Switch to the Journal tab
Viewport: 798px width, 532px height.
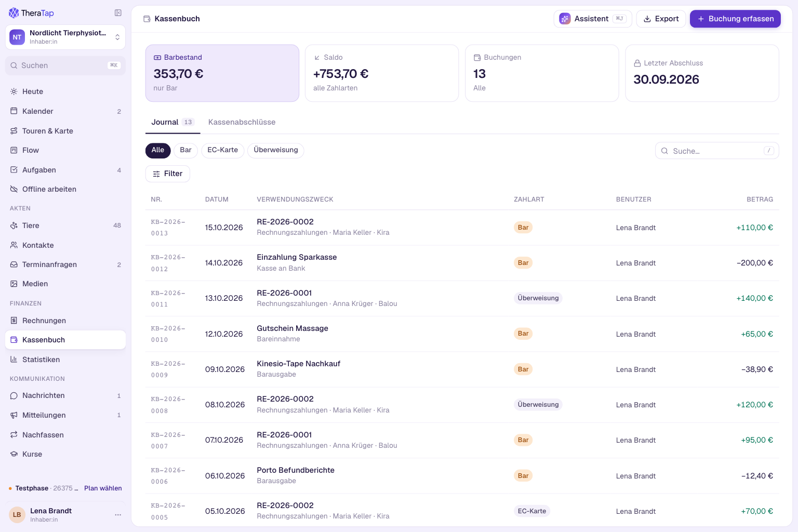[172, 123]
